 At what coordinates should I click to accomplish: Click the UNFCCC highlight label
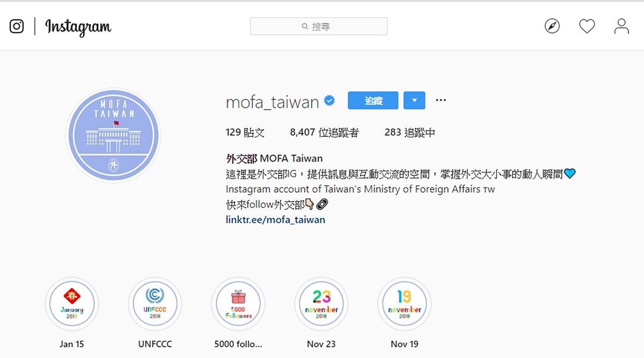[155, 344]
